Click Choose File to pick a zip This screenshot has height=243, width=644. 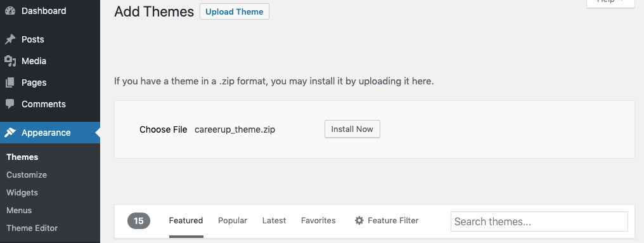tap(163, 129)
